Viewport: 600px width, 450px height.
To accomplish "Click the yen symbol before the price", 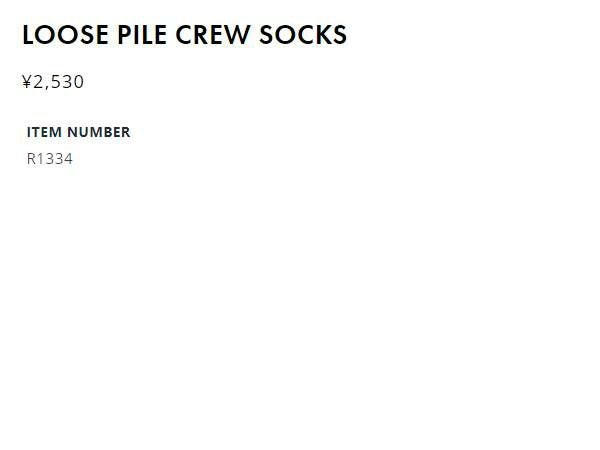I will [x=27, y=82].
